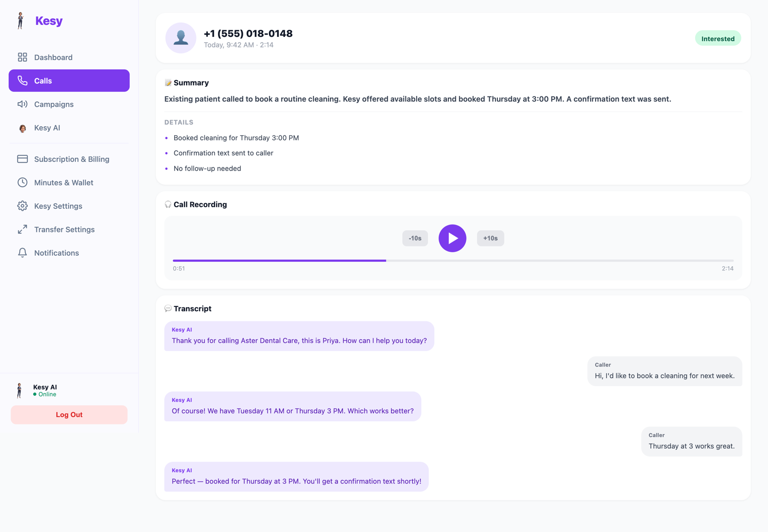The image size is (768, 532).
Task: Click the 'Perfect — booked for Thursday' message
Action: 296,476
